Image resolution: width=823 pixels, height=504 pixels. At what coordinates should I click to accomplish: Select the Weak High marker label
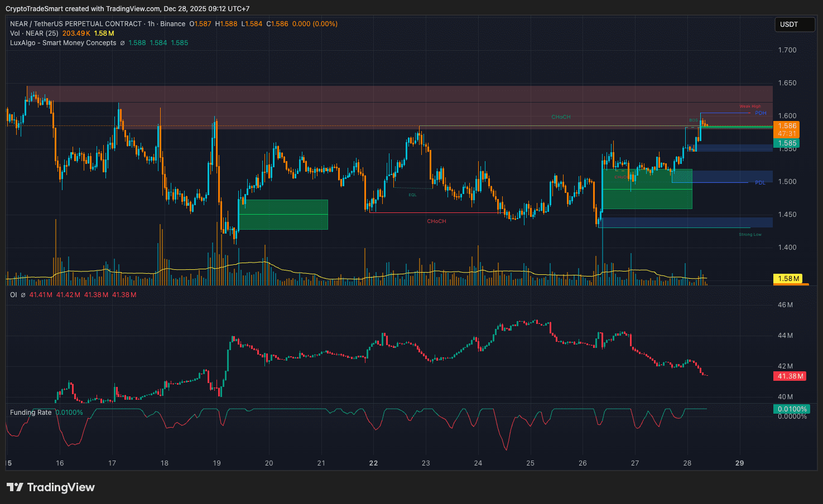(750, 106)
